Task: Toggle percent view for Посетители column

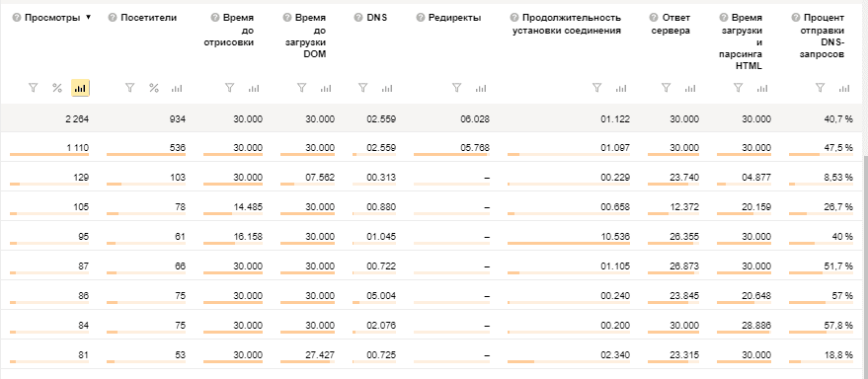Action: [x=154, y=88]
